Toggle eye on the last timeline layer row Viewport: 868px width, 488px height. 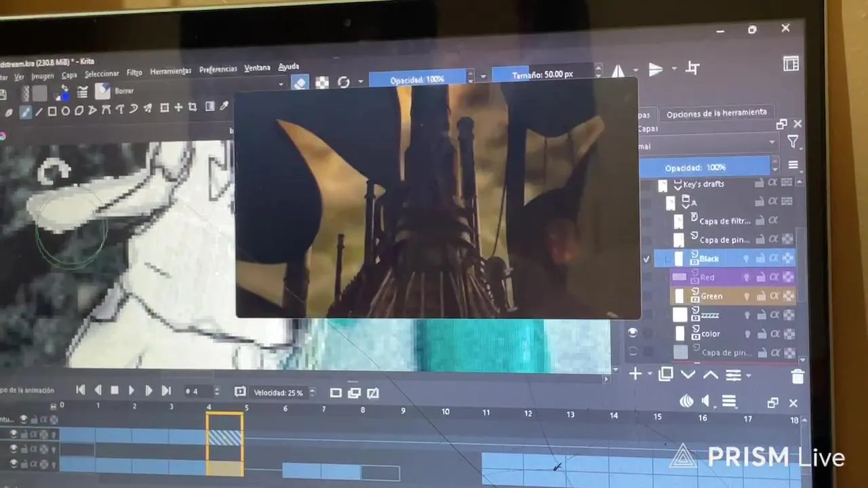[x=14, y=464]
